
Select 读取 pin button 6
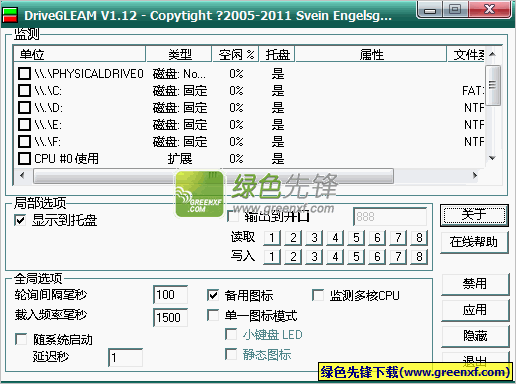point(377,238)
